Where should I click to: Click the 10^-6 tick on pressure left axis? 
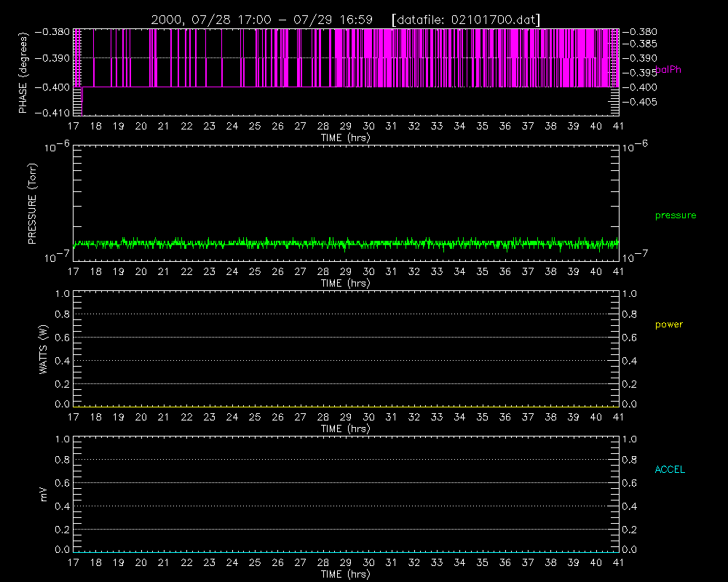[x=57, y=147]
